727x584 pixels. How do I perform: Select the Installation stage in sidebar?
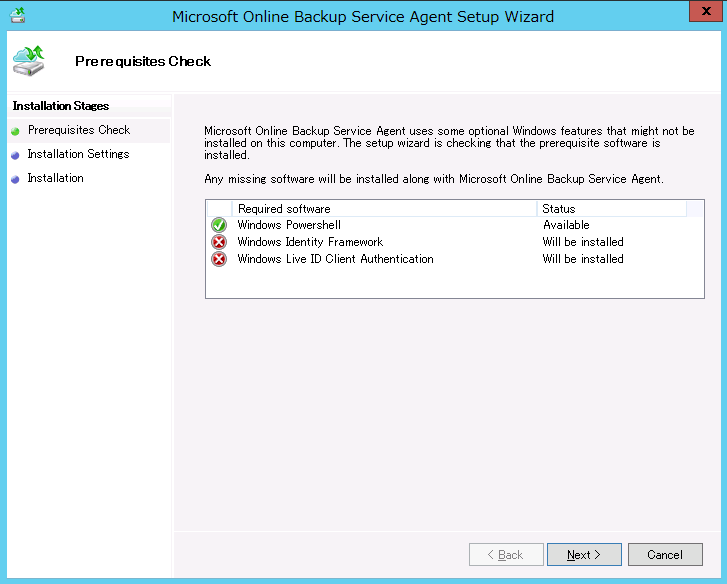tap(56, 178)
